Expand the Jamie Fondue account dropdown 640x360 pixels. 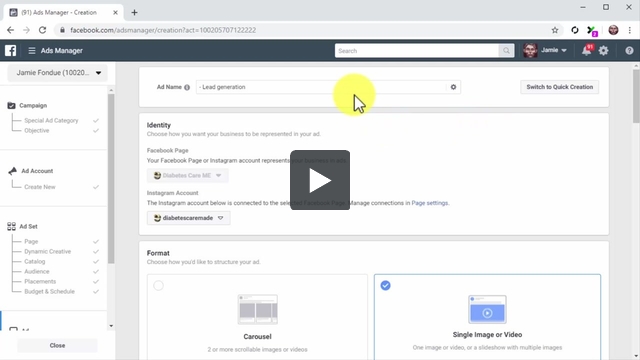[x=58, y=73]
